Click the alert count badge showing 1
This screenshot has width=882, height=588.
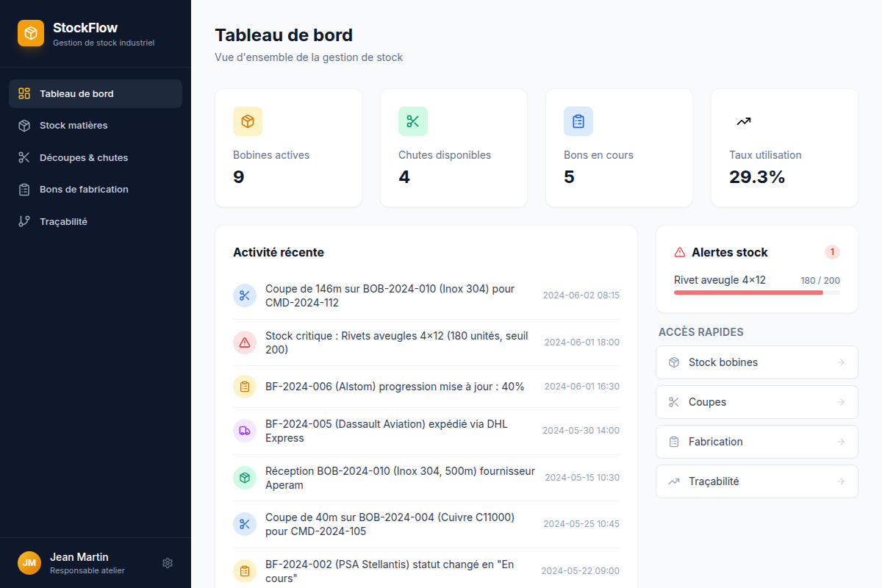click(x=832, y=252)
